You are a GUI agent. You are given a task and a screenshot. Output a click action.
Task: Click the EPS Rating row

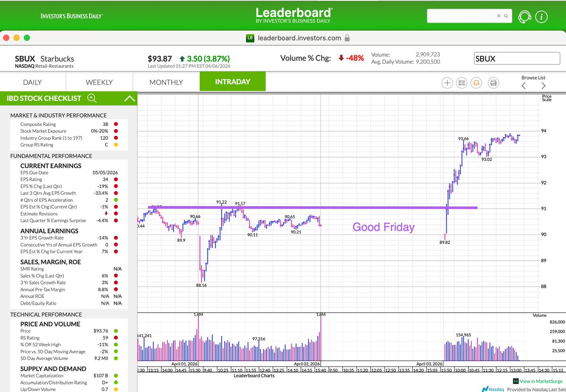click(68, 179)
